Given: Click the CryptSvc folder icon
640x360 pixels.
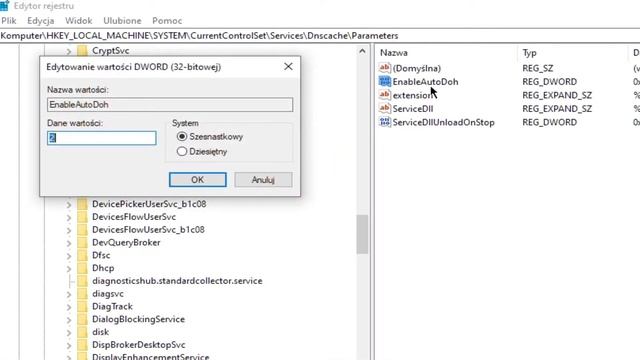Looking at the screenshot, I should [x=82, y=51].
